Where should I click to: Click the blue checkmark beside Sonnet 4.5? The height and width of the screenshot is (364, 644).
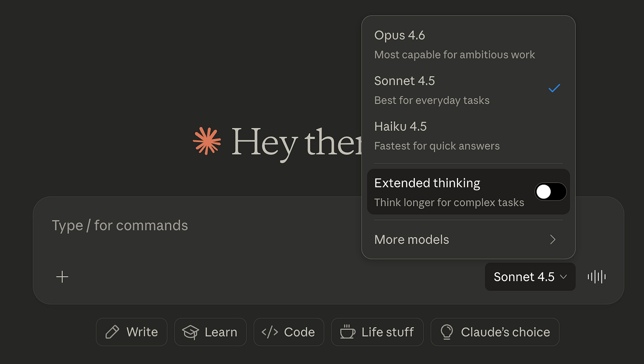(554, 88)
